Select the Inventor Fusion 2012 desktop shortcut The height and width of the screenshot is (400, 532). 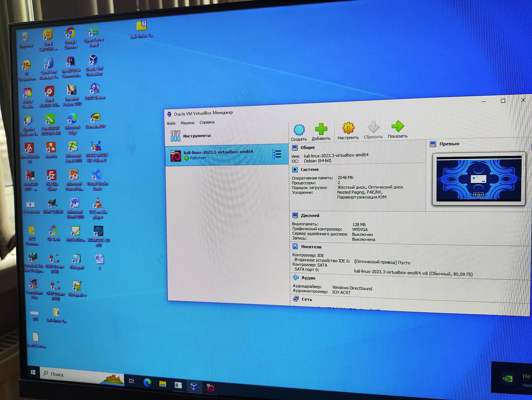(x=72, y=96)
